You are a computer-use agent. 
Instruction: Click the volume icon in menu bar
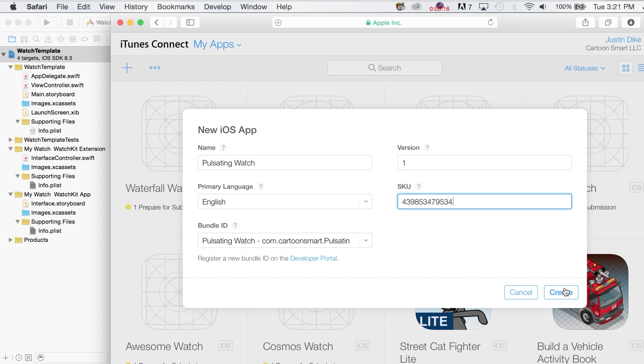point(543,7)
